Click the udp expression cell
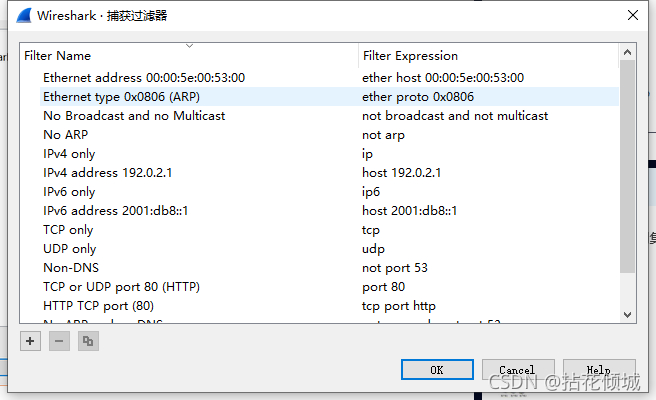This screenshot has width=656, height=400. click(x=373, y=249)
